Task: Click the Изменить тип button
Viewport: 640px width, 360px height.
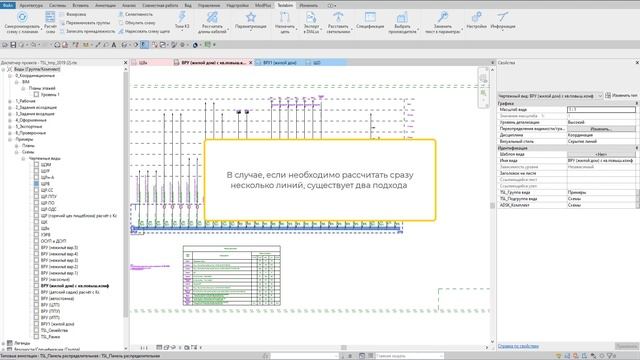Action: pos(621,96)
